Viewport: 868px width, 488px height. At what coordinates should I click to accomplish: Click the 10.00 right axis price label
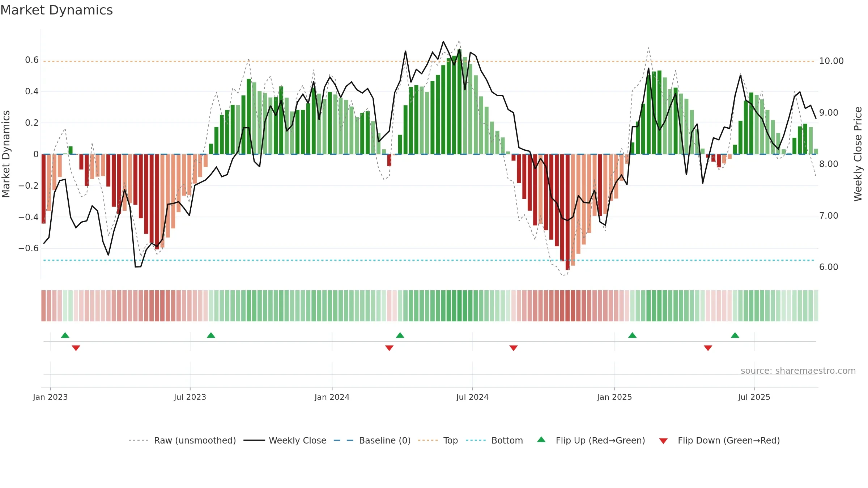point(831,61)
